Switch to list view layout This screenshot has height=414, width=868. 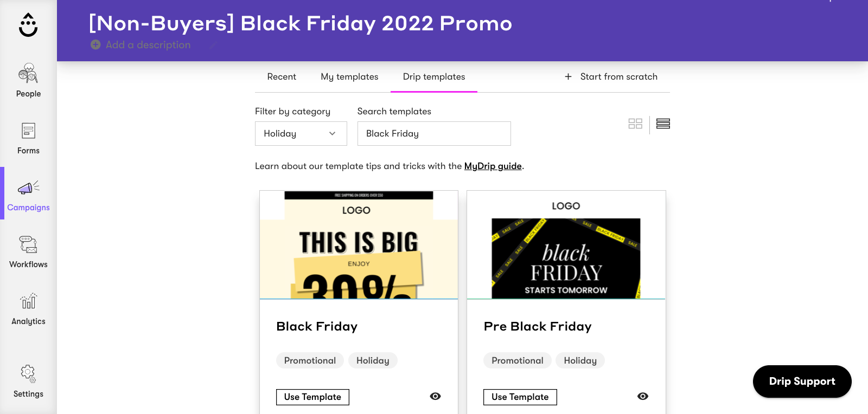tap(663, 124)
